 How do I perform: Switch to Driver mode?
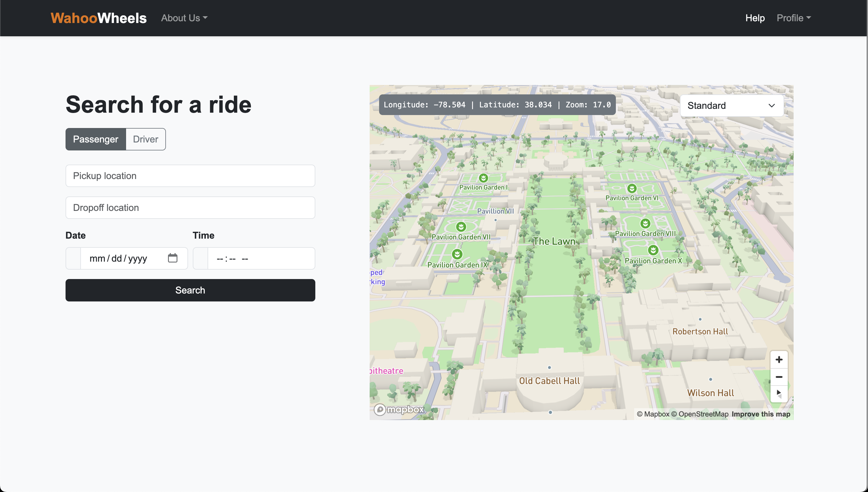(x=145, y=139)
